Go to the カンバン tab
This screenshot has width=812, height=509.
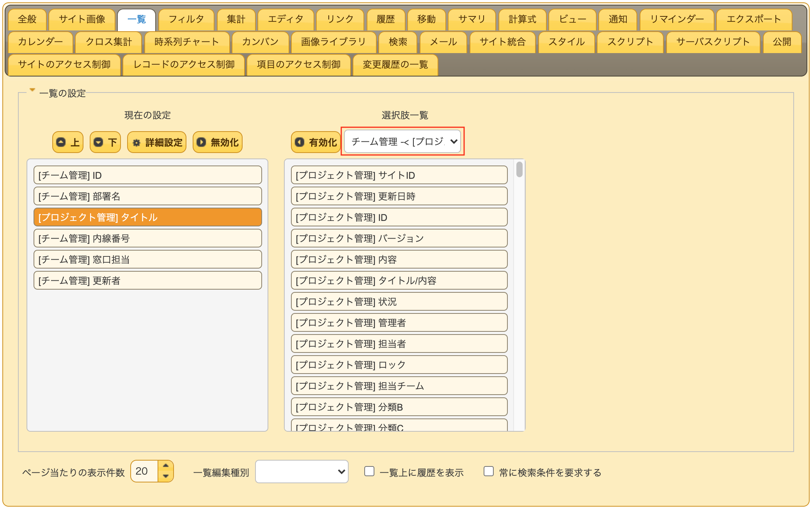coord(261,42)
